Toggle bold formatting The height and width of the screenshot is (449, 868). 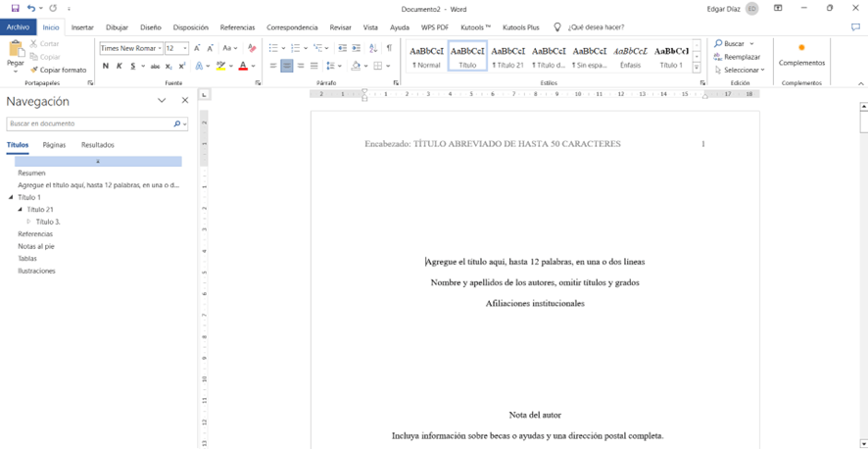pyautogui.click(x=106, y=67)
